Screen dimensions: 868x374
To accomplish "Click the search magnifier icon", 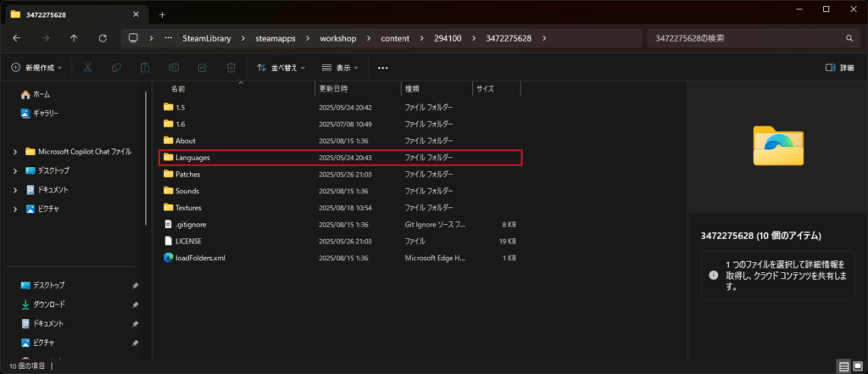I will point(849,38).
